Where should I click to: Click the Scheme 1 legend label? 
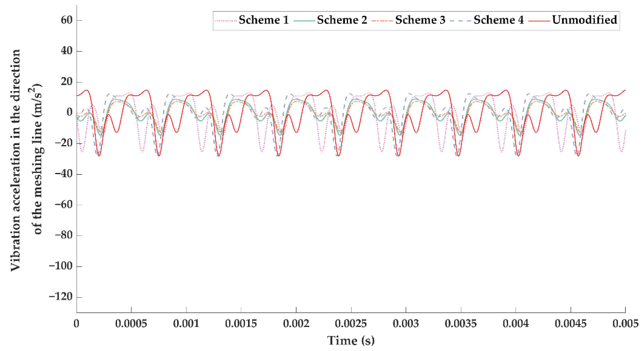pyautogui.click(x=264, y=20)
